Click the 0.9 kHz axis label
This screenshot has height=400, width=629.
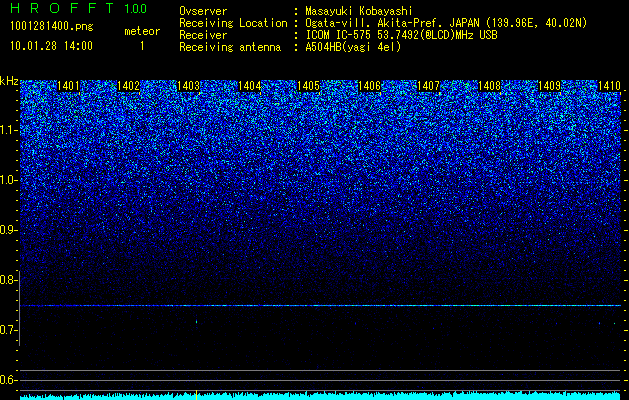[9, 230]
